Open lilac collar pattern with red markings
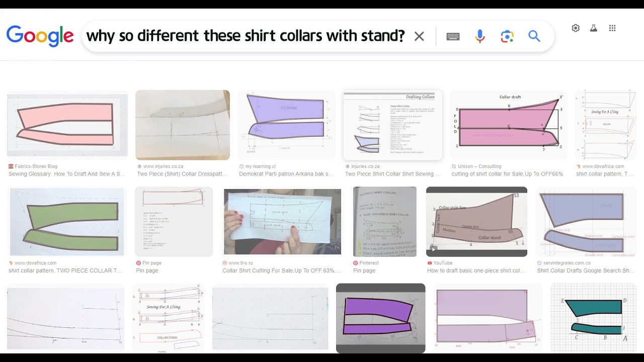644x362 pixels. point(488,319)
